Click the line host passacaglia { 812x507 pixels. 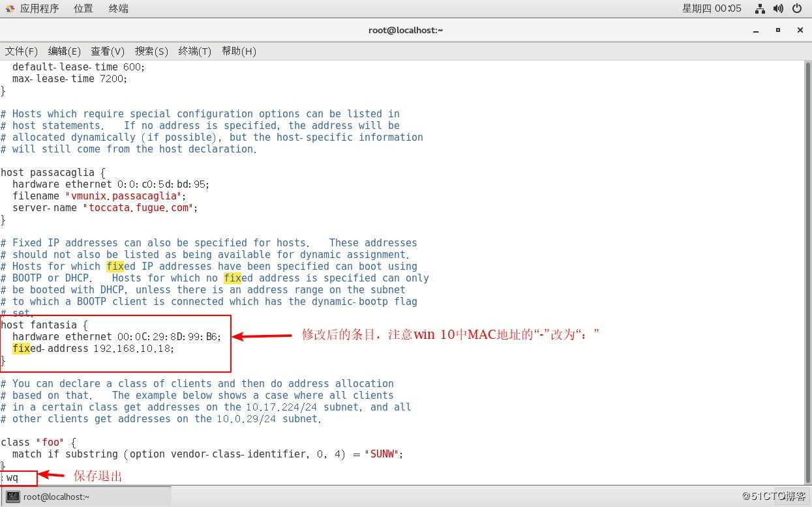click(x=52, y=172)
